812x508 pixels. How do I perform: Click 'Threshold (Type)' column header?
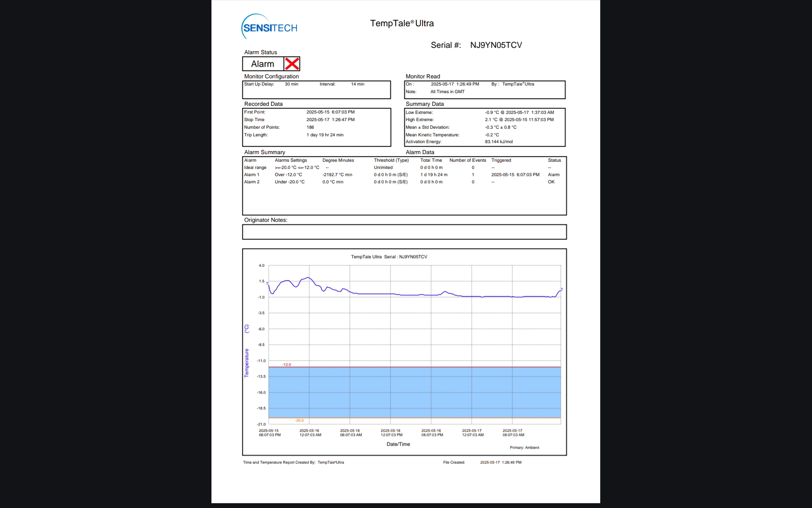[391, 160]
